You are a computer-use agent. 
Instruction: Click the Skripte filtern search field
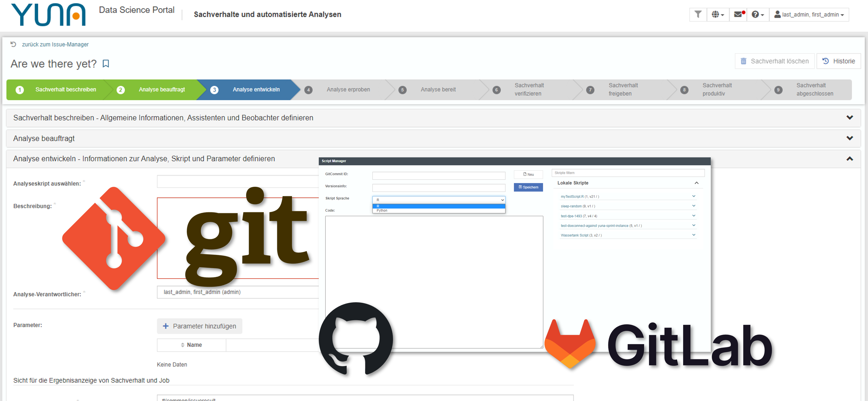tap(628, 173)
